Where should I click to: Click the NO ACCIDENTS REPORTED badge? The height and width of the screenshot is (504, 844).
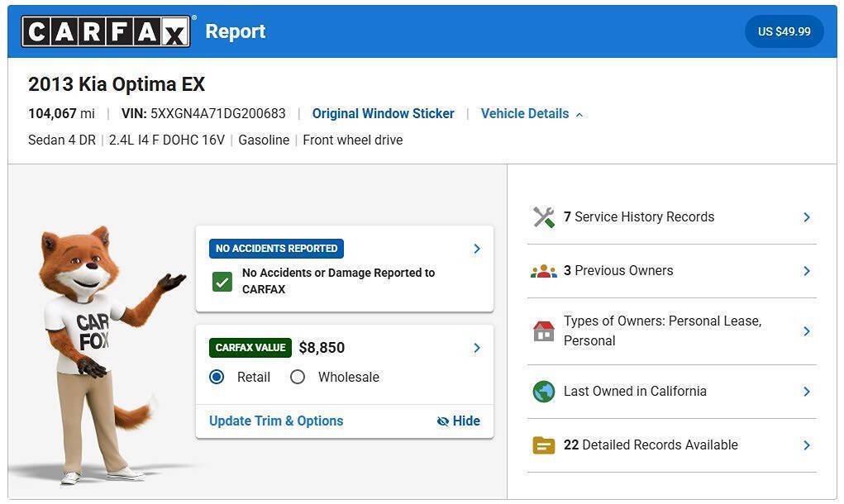pyautogui.click(x=277, y=249)
